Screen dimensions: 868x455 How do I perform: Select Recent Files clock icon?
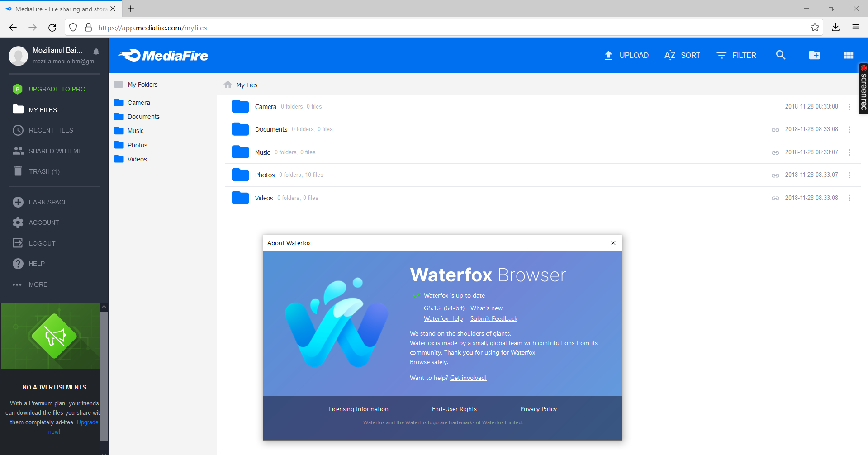tap(18, 130)
